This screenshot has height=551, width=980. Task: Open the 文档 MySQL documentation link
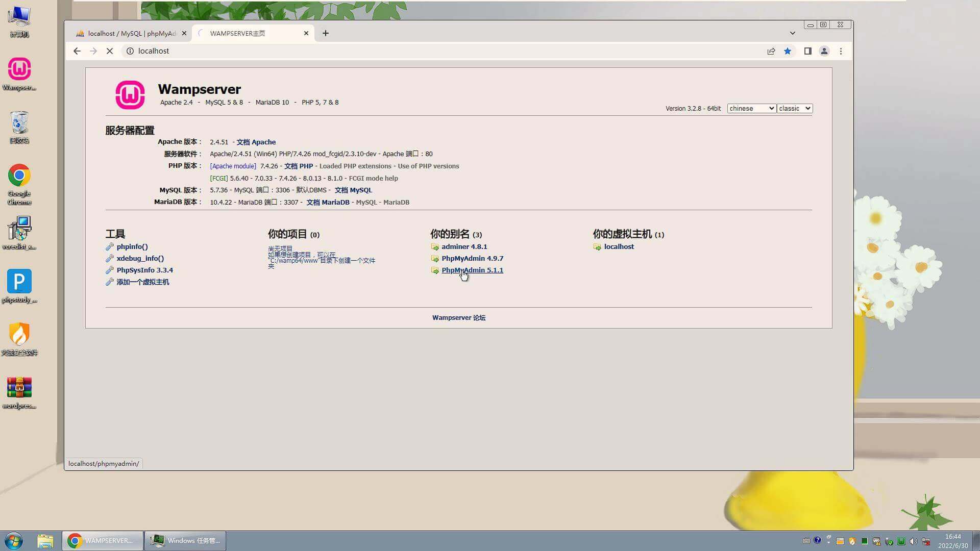[353, 190]
